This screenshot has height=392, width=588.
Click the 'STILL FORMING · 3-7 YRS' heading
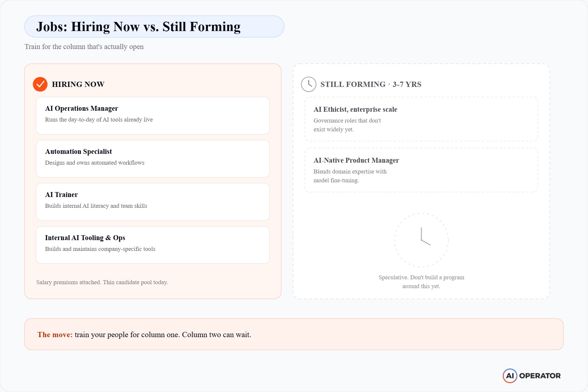click(371, 84)
